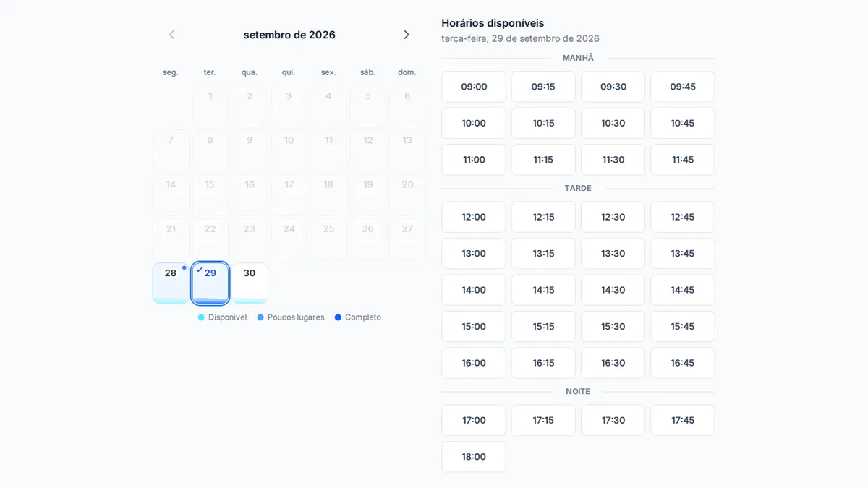Click the 'Disponível' legend label
Screen dimensions: 868x488
227,317
